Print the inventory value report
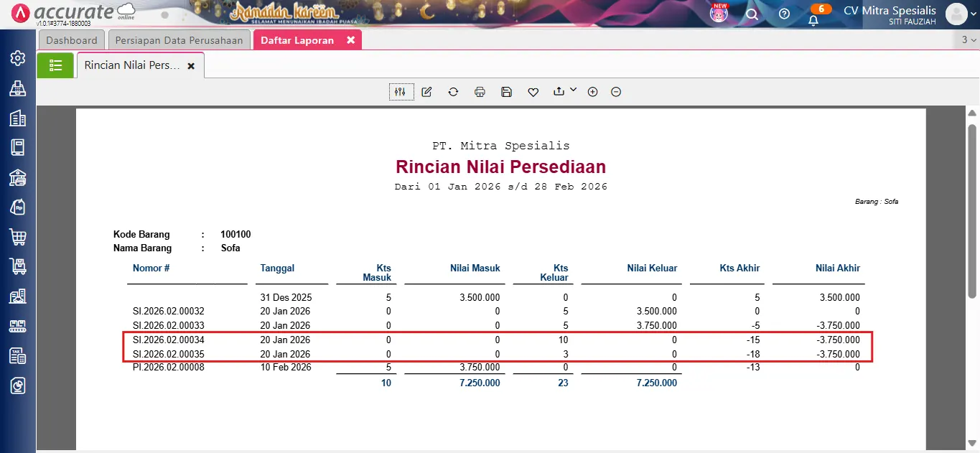This screenshot has height=453, width=980. [x=480, y=91]
